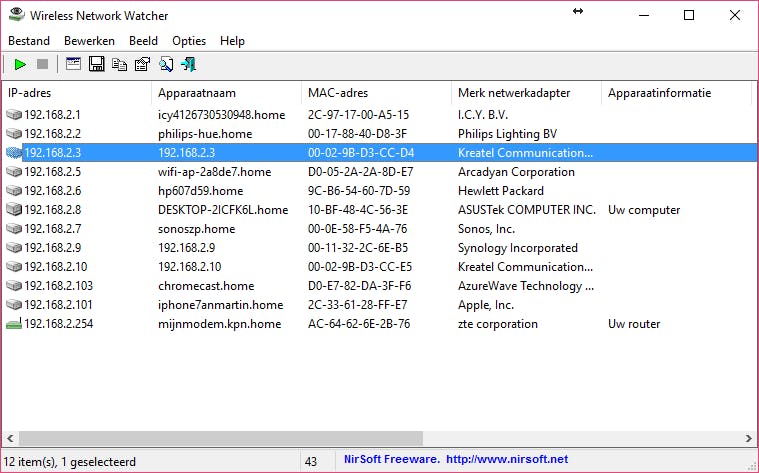
Task: Select the iphone7anmartin.home entry
Action: point(221,305)
